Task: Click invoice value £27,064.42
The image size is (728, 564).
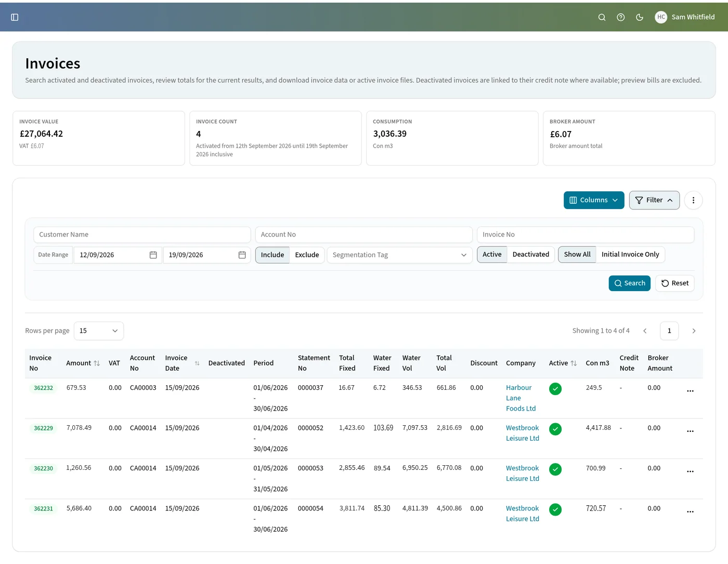Action: [41, 134]
